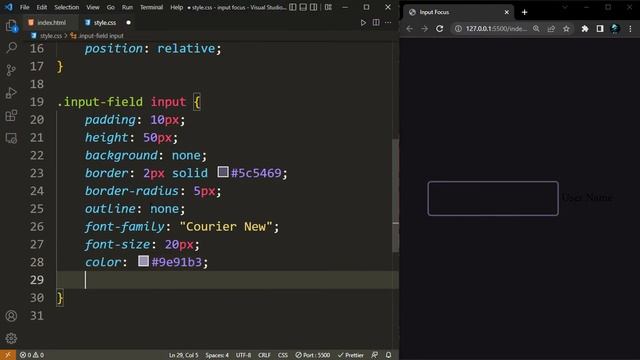Open the Remote Explorer view in activity bar
640x360 pixels.
(x=11, y=138)
